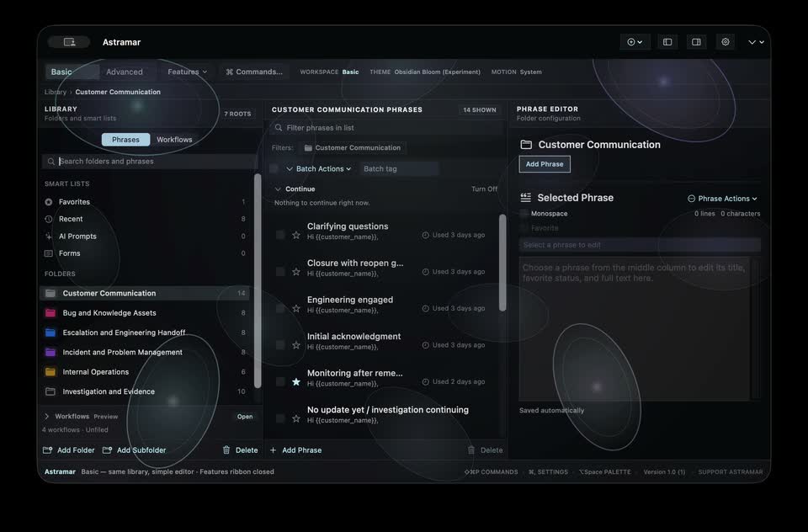808x532 pixels.
Task: Click SUPPORT ASTRAMAR in status bar
Action: [x=731, y=471]
